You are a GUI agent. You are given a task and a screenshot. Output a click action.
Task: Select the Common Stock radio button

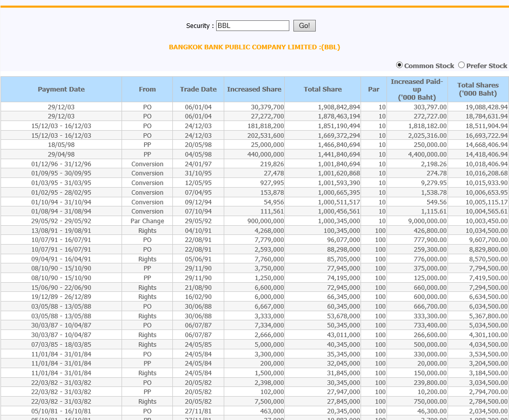point(399,65)
